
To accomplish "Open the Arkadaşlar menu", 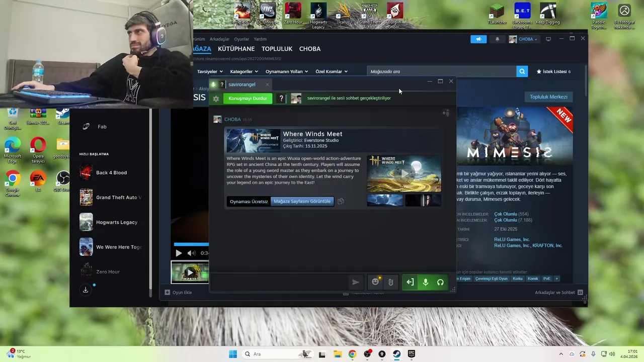I will point(219,39).
